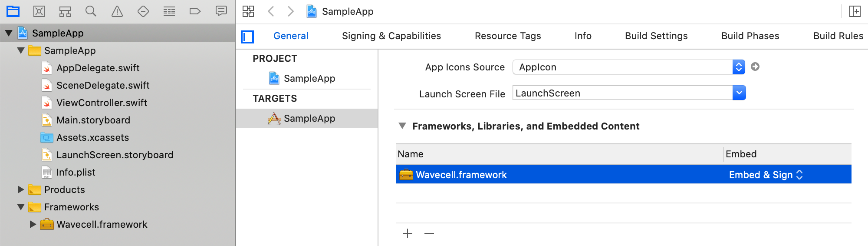Screen dimensions: 868x246
Task: Open the Report navigator speech bubble
Action: pos(221,11)
